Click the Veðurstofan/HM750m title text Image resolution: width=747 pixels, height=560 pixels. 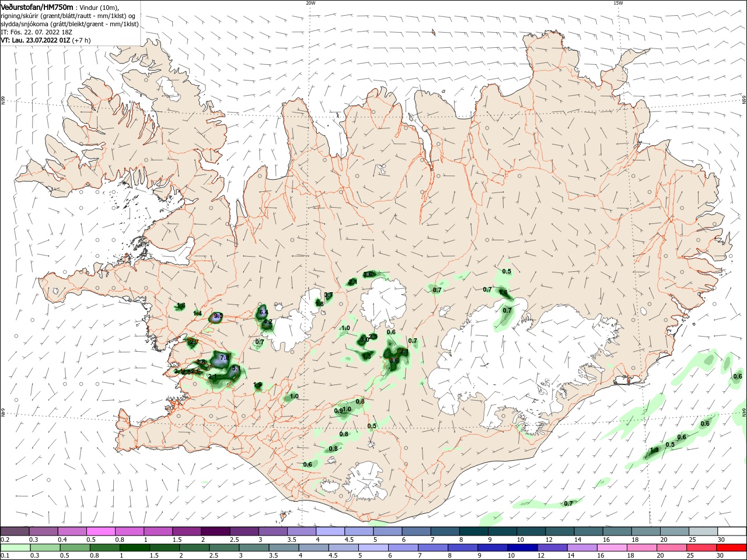[x=37, y=7]
